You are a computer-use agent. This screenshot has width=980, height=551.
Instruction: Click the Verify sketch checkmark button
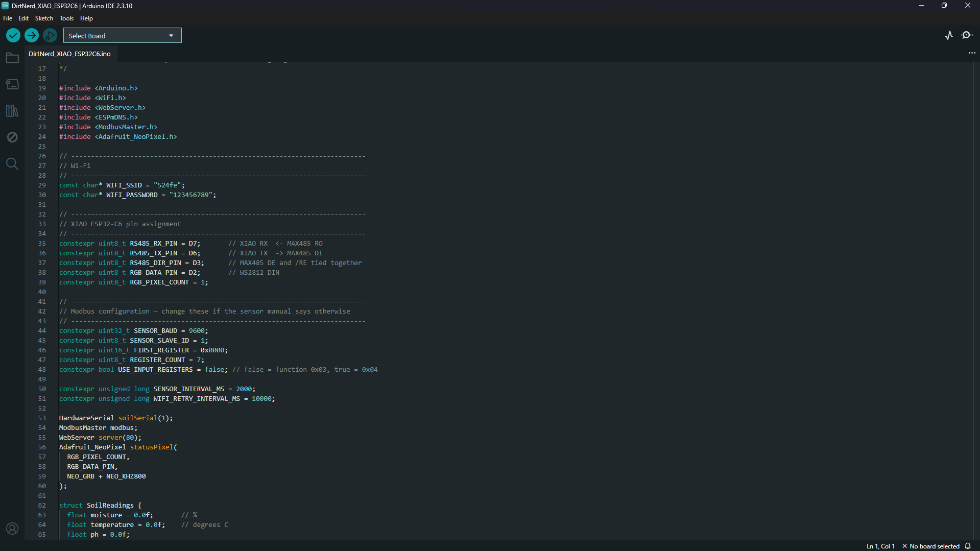(x=13, y=35)
